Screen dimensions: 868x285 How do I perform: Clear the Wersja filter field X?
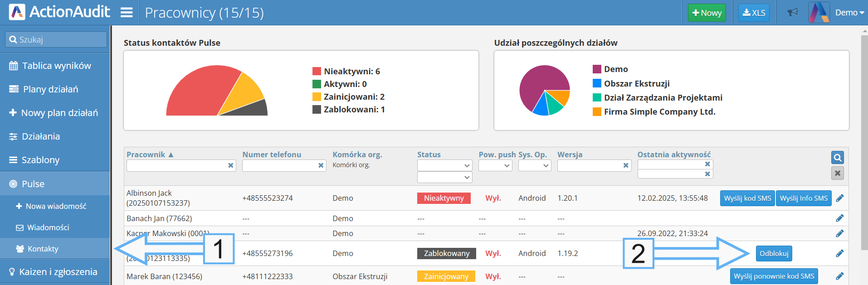(625, 166)
